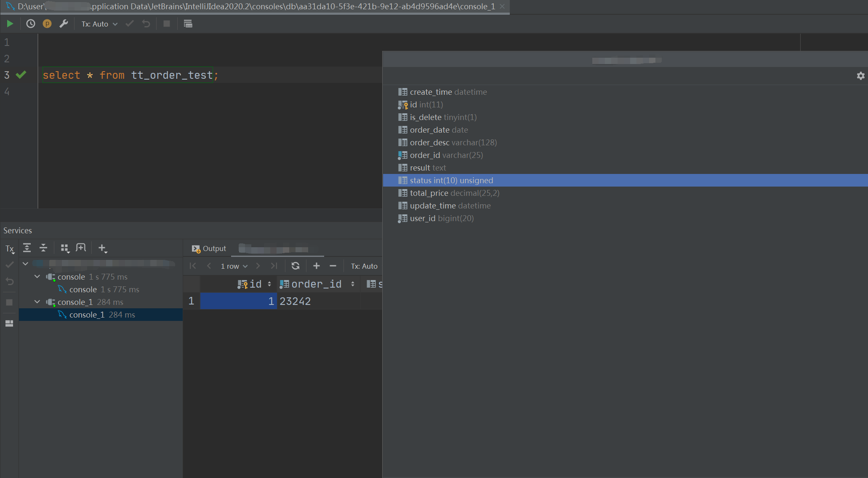Select 'status int(10) unsigned' column entry
Image resolution: width=868 pixels, height=478 pixels.
[x=451, y=180]
